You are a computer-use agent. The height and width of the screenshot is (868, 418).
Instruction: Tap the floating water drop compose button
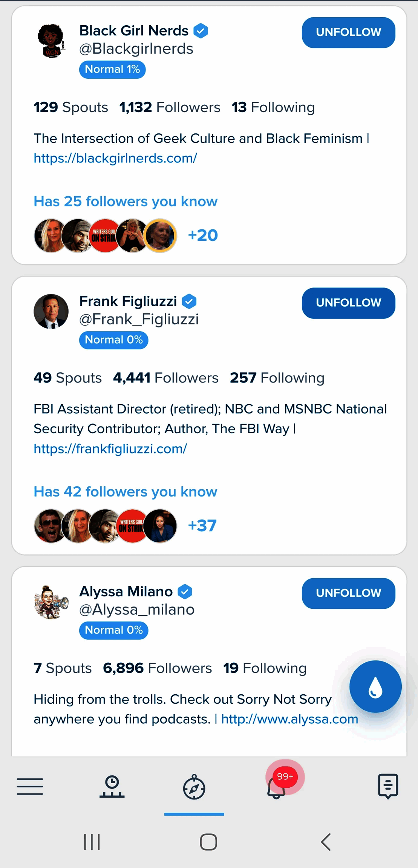click(x=375, y=686)
